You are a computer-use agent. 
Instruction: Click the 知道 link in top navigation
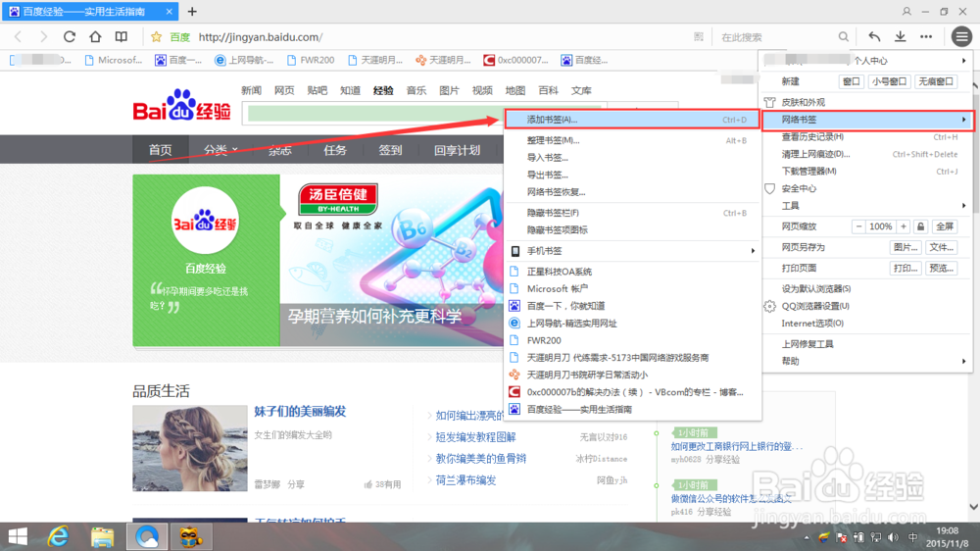tap(350, 90)
